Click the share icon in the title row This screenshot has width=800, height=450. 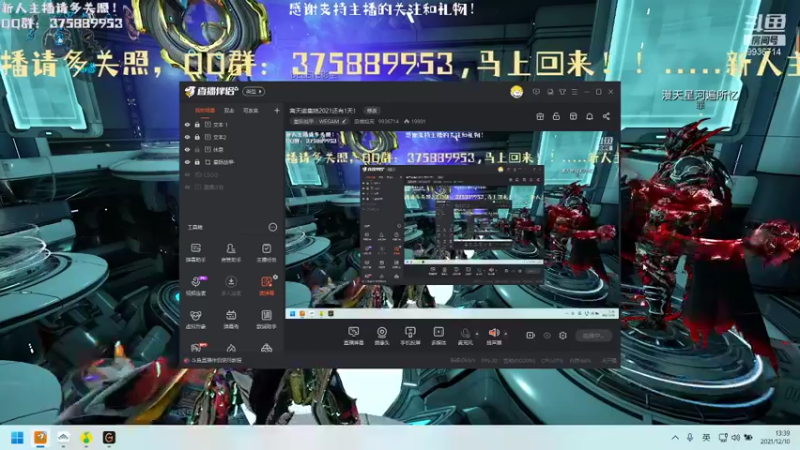coord(606,116)
